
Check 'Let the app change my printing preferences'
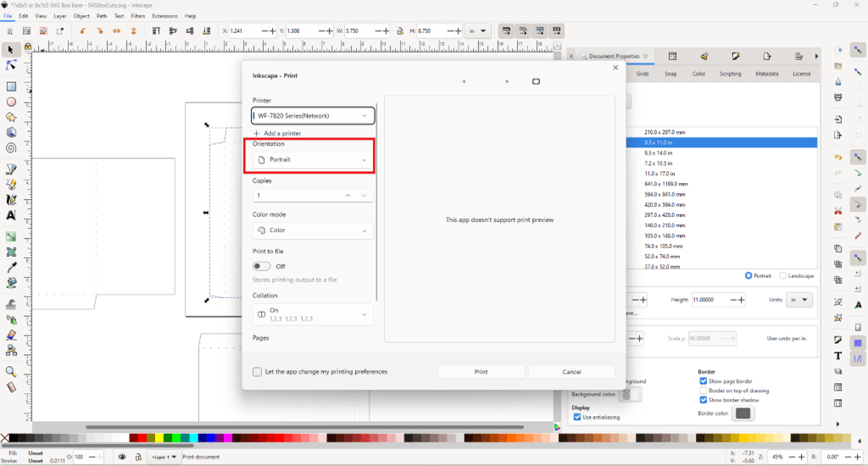coord(258,372)
